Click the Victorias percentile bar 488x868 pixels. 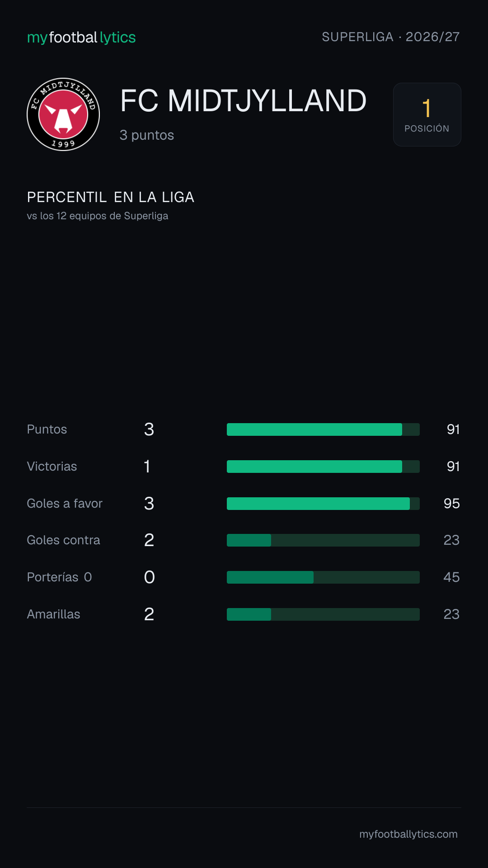pyautogui.click(x=323, y=467)
